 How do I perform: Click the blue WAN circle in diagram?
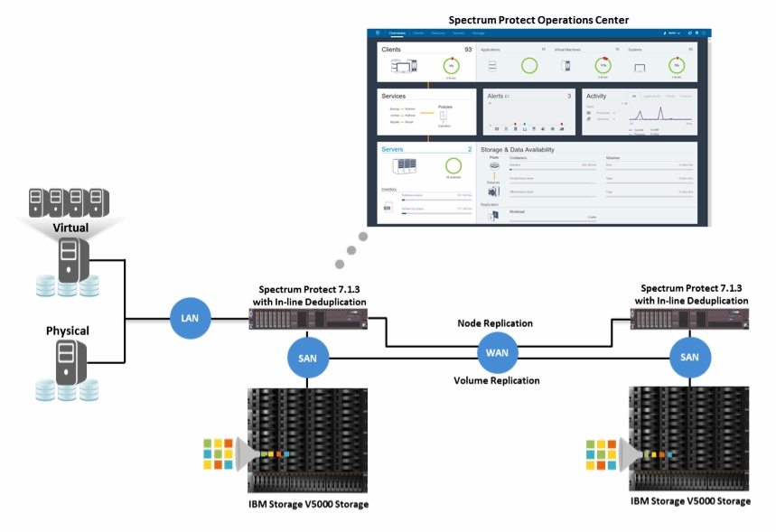(x=498, y=352)
